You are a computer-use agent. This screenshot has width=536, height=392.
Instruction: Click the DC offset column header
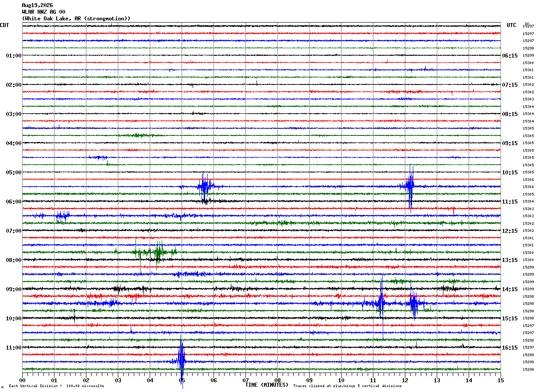coord(527,24)
